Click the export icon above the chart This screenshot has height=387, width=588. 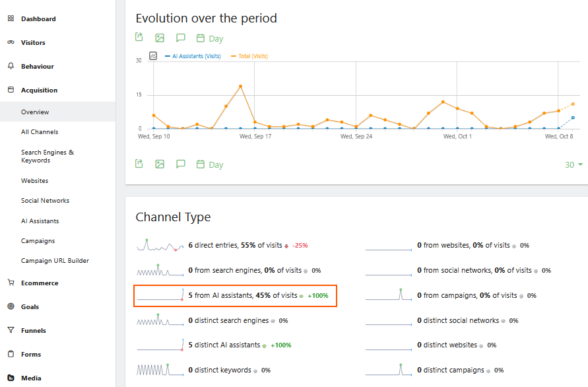(x=139, y=38)
